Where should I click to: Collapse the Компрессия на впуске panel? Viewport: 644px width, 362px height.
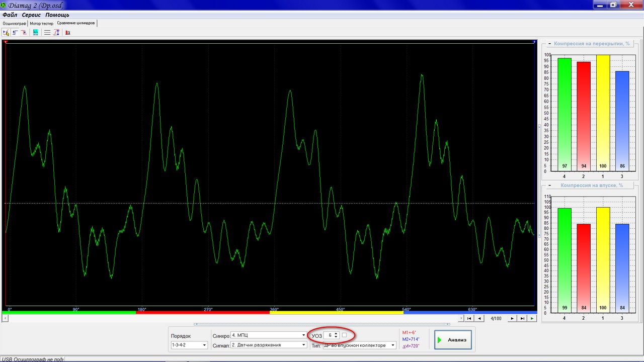point(549,186)
